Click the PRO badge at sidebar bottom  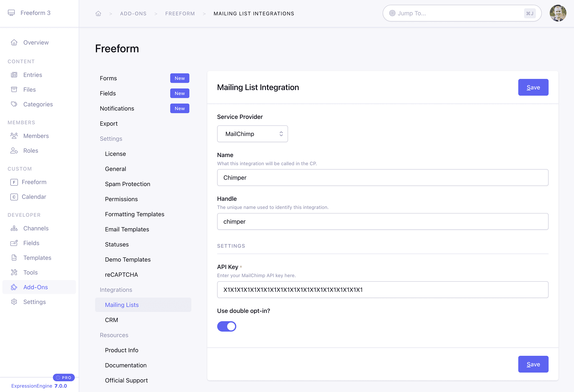coord(64,377)
